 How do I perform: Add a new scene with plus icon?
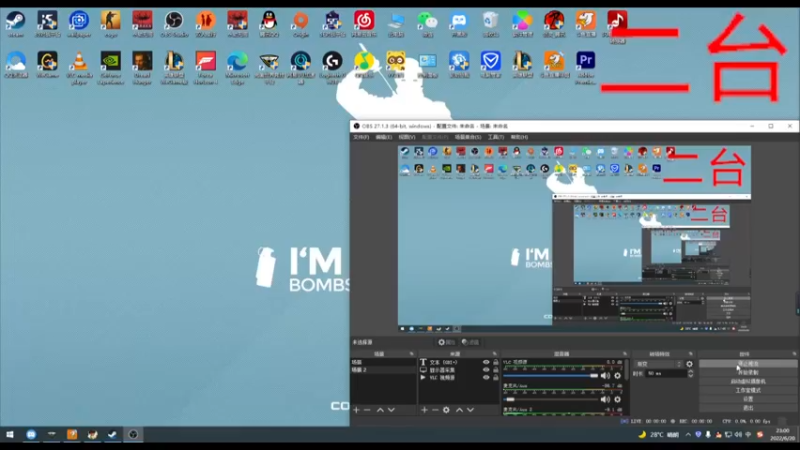pos(356,410)
